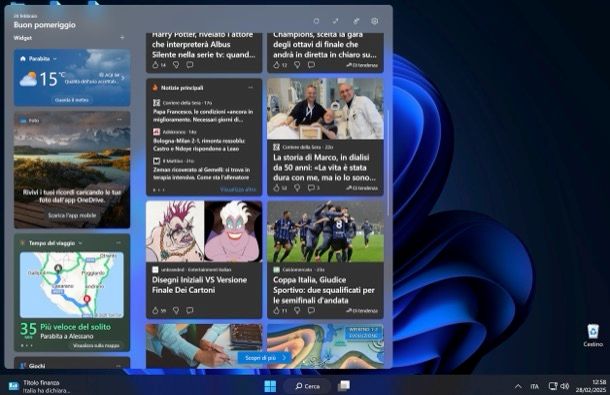Open the travel route map thumbnail
The image size is (610, 395).
[72, 284]
